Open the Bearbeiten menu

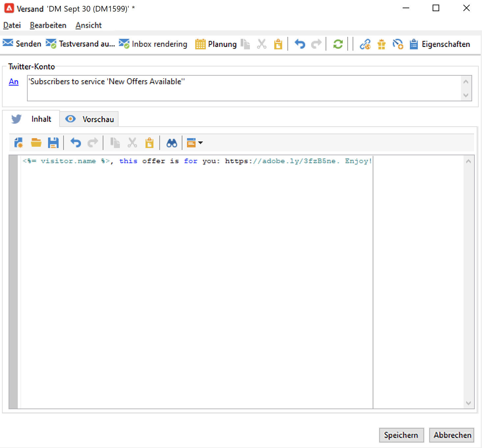tap(48, 25)
